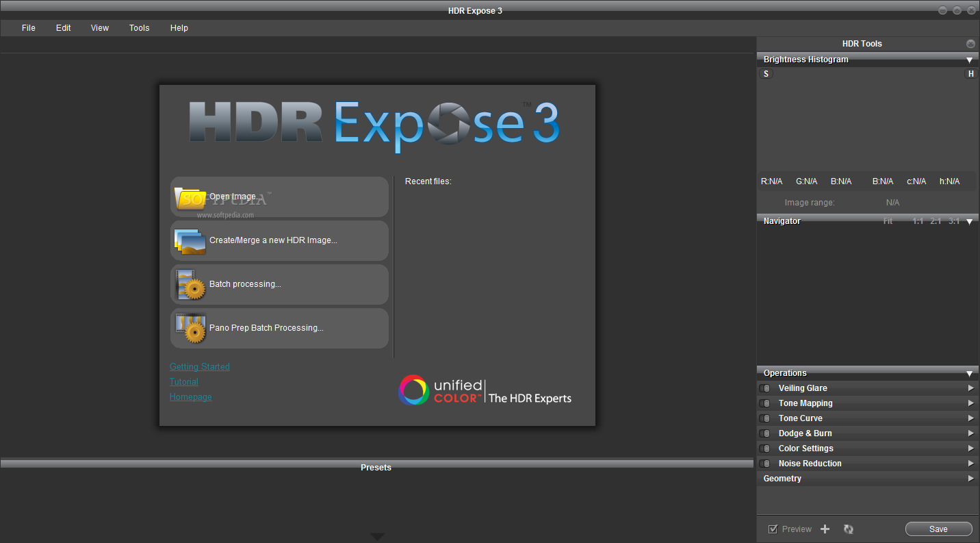
Task: Open the Edit menu
Action: point(64,28)
